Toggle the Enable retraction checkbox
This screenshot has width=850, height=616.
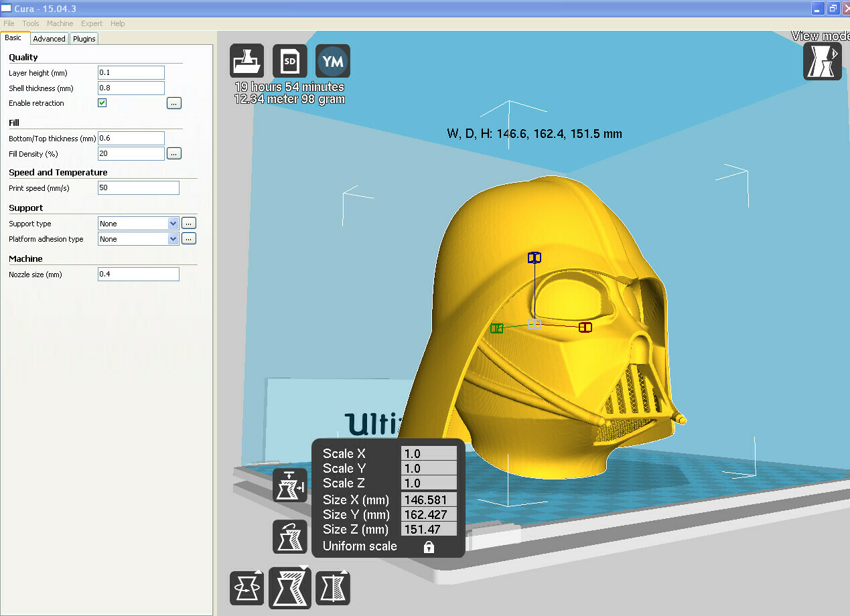(x=102, y=103)
